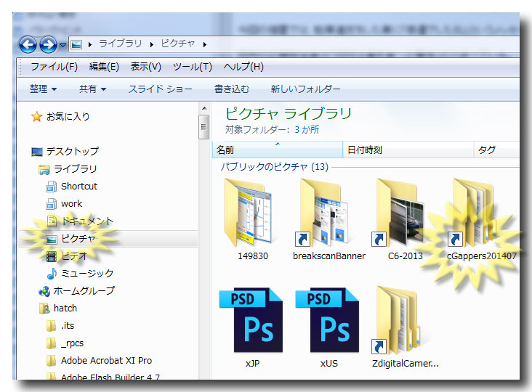Select the ビデオ film icon
This screenshot has height=392, width=532.
[x=51, y=256]
